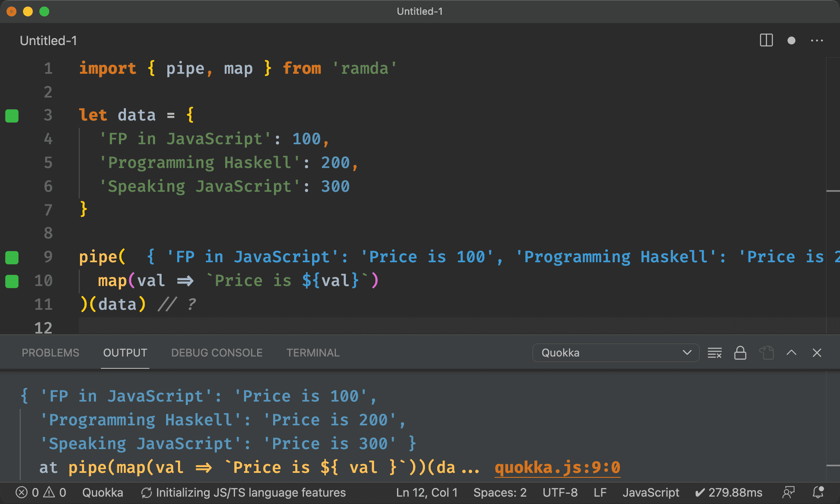Click the green Quokka indicator on line 9
The height and width of the screenshot is (504, 840).
[x=12, y=257]
